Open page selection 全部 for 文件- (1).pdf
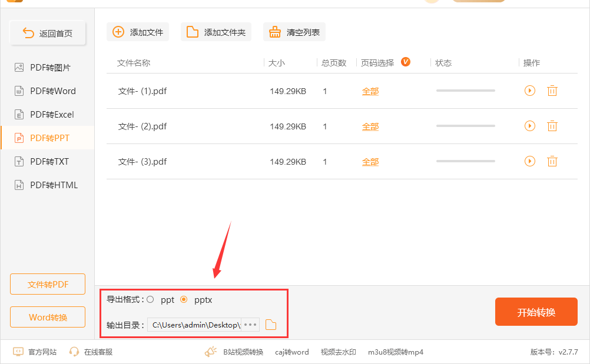 tap(370, 91)
